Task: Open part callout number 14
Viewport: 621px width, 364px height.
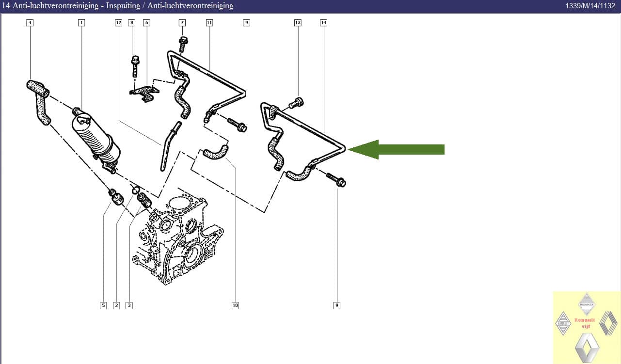Action: click(323, 23)
